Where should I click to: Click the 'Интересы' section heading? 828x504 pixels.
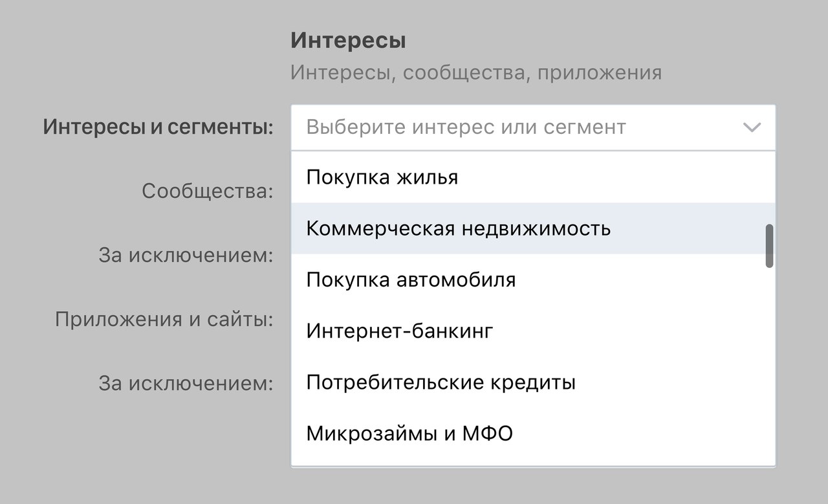tap(348, 41)
